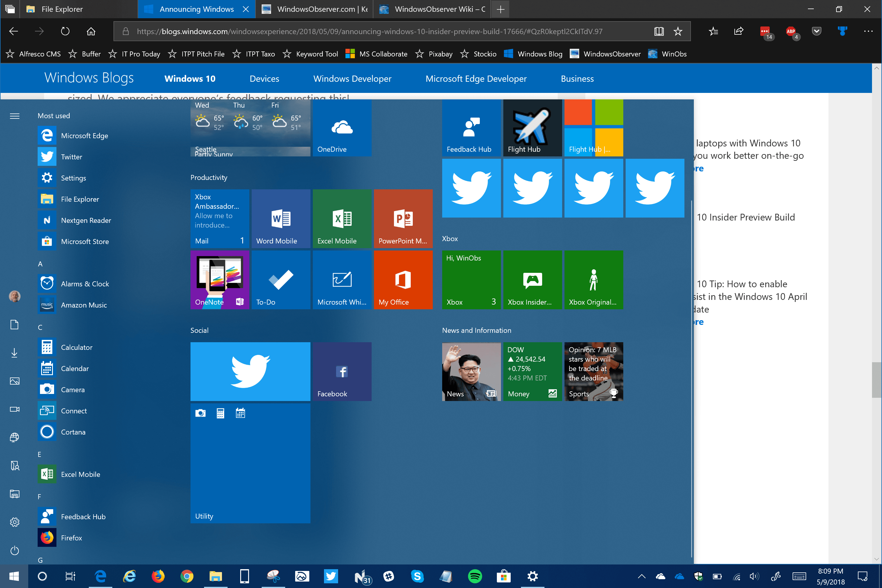Toggle Start menu hamburger expand button

(x=15, y=116)
